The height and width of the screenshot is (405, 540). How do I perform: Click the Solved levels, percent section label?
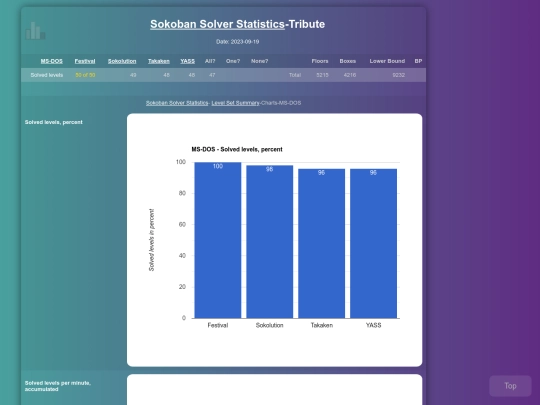tap(54, 122)
